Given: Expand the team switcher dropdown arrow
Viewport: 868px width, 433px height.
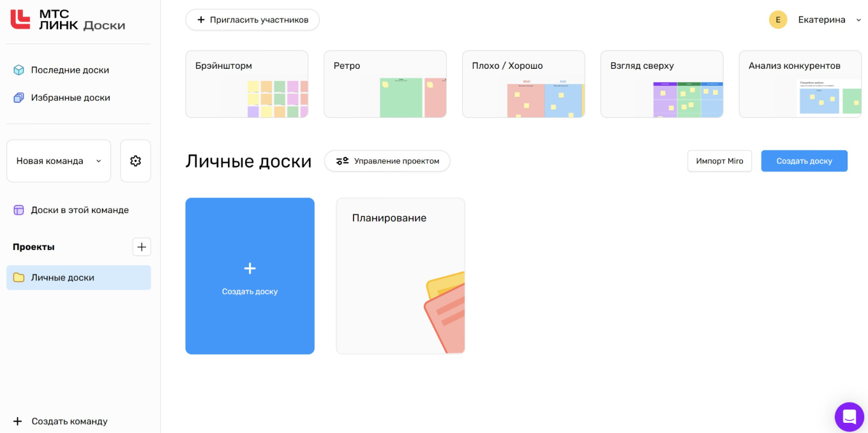Looking at the screenshot, I should pyautogui.click(x=98, y=161).
